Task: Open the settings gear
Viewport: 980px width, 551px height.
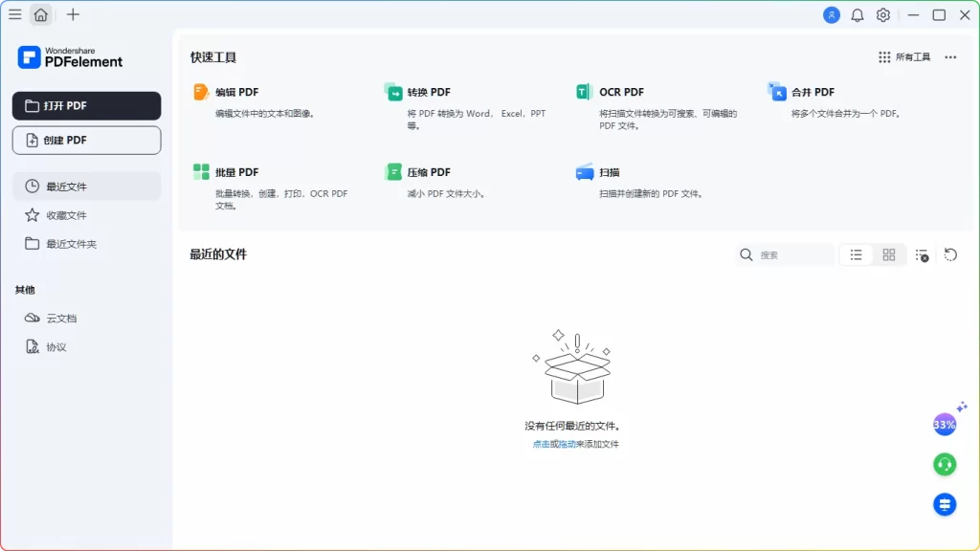Action: click(882, 14)
